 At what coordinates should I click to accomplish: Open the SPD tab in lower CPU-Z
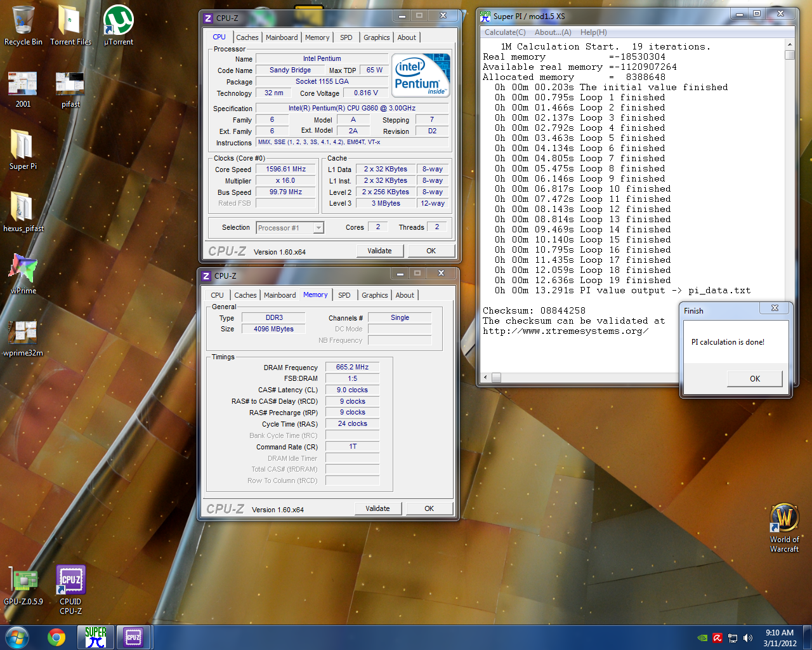click(x=344, y=295)
